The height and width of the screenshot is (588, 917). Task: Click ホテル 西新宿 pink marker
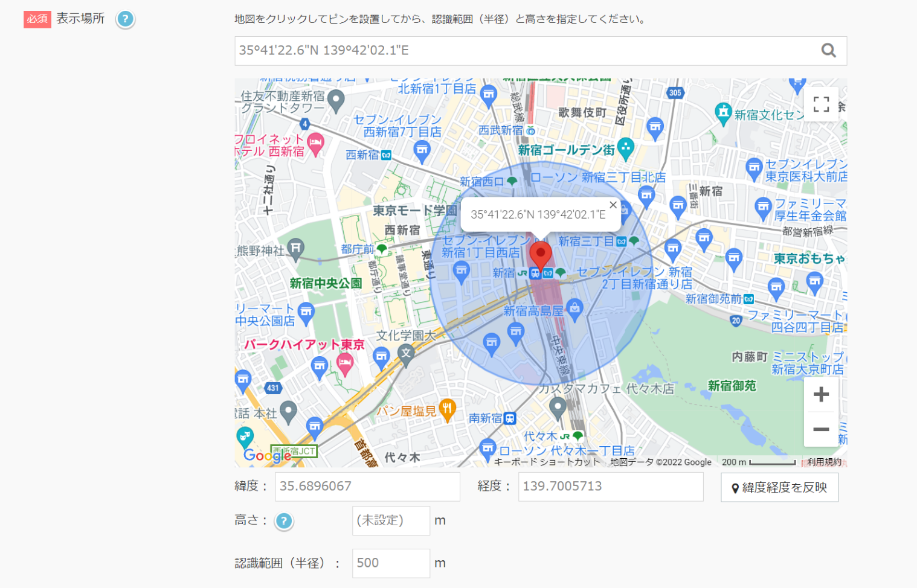316,145
